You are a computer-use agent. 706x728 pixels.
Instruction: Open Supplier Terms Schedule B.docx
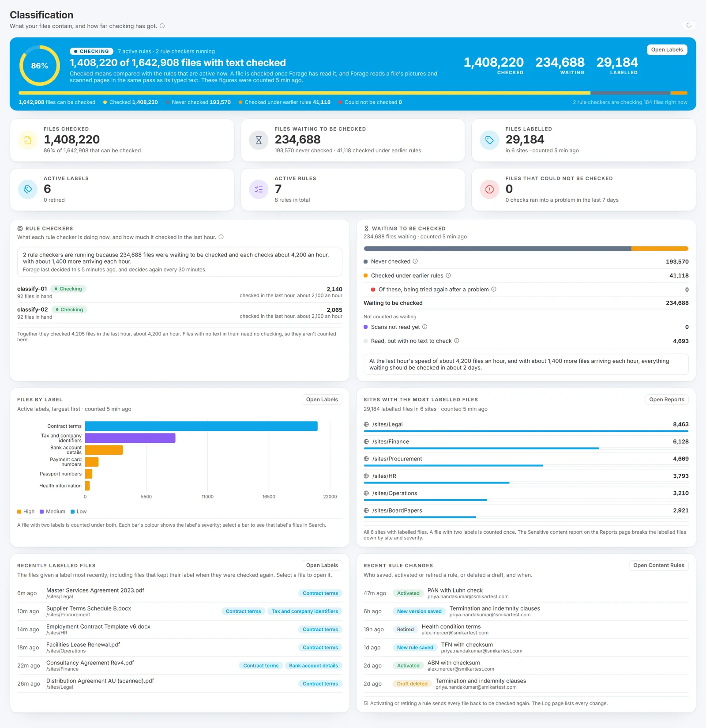pyautogui.click(x=89, y=608)
